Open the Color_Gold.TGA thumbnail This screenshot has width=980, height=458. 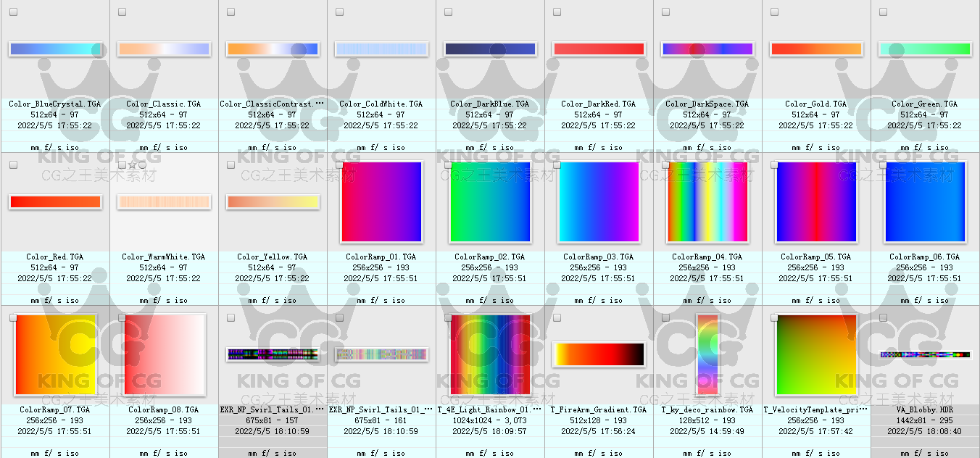point(816,49)
